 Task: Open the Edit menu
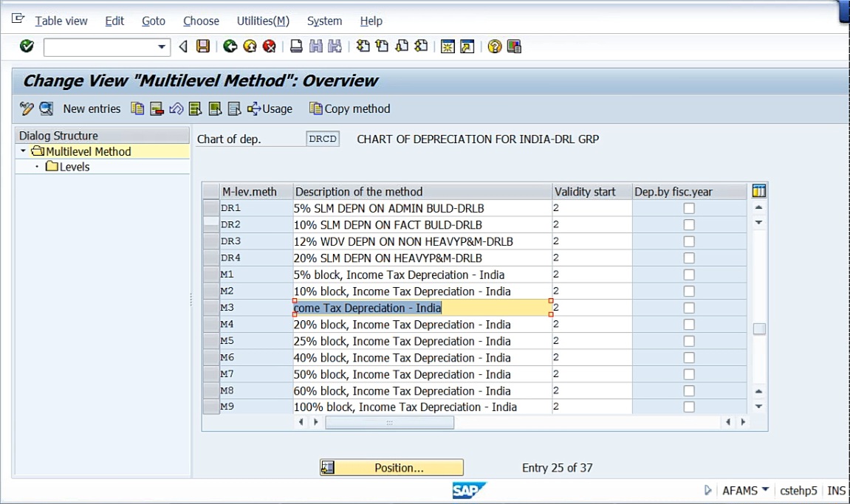point(114,21)
